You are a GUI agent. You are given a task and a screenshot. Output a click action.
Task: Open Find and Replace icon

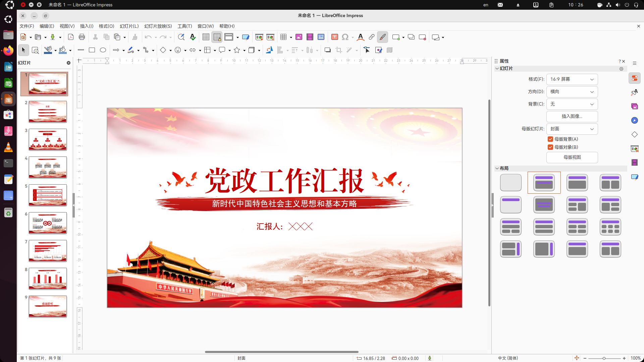[x=181, y=37]
